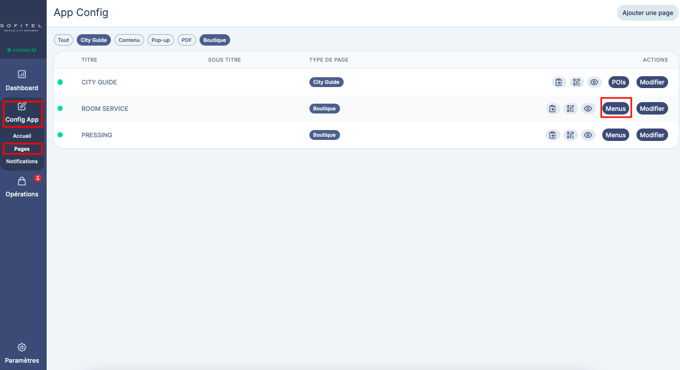680x370 pixels.
Task: Duplicate the ROOM SERVICE page
Action: (552, 108)
